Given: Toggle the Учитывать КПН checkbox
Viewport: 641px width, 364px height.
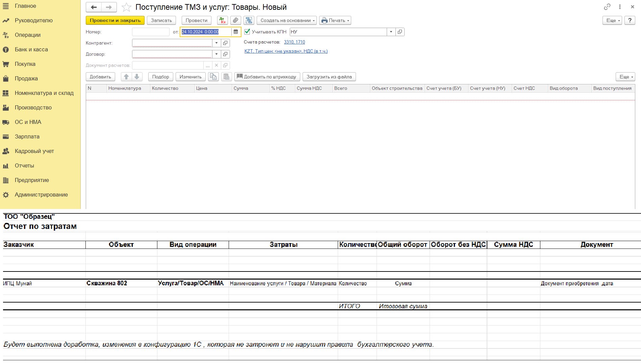Looking at the screenshot, I should coord(247,32).
